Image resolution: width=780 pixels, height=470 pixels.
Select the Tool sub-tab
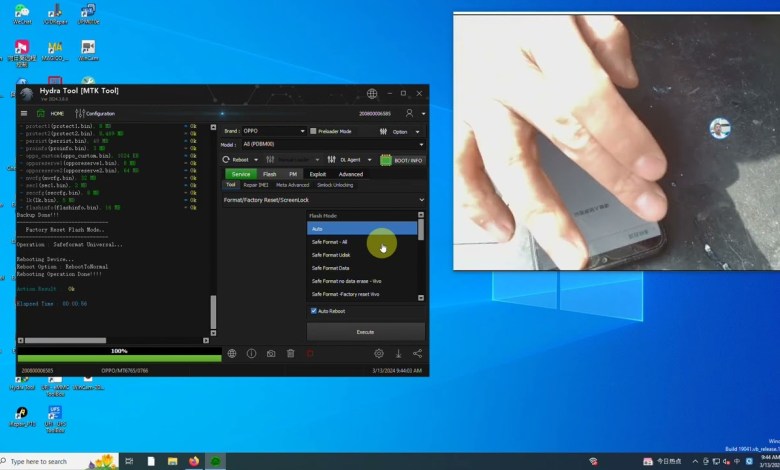[x=231, y=185]
